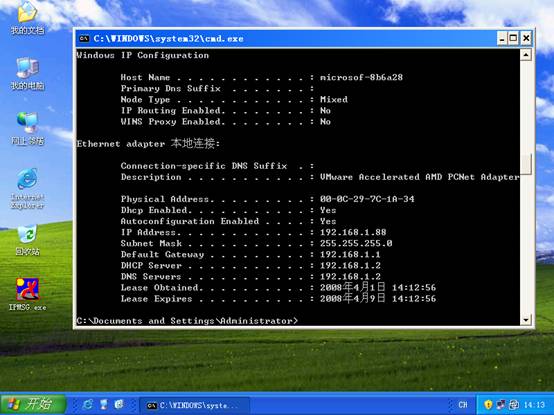
Task: Click the IP address 192.168.1.88
Action: point(353,232)
